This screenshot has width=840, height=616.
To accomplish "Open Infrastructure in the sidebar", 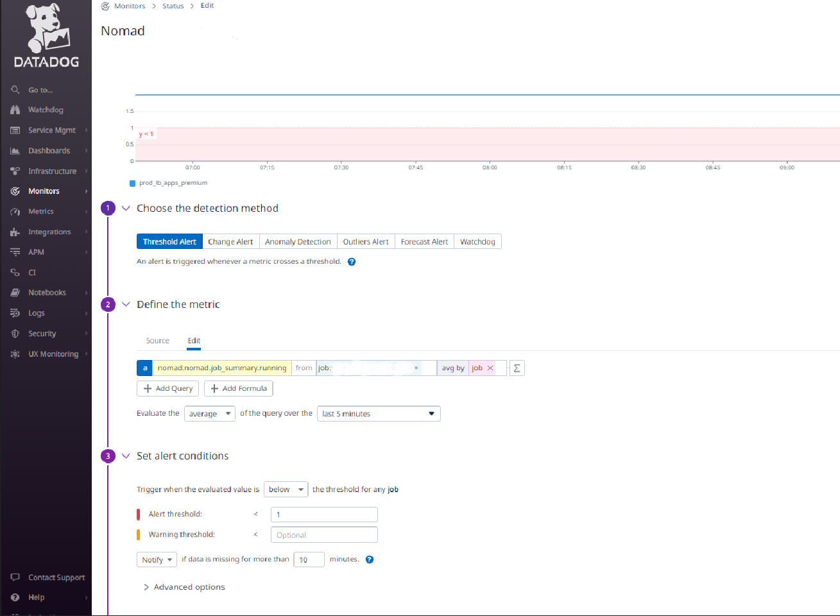I will (x=52, y=171).
